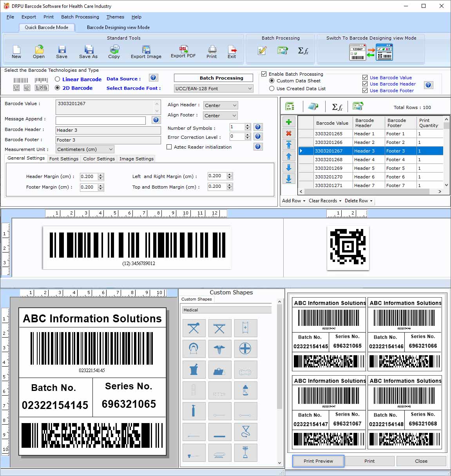Select the Export Image tool
Viewport: 451px width, 476px height.
[146, 51]
